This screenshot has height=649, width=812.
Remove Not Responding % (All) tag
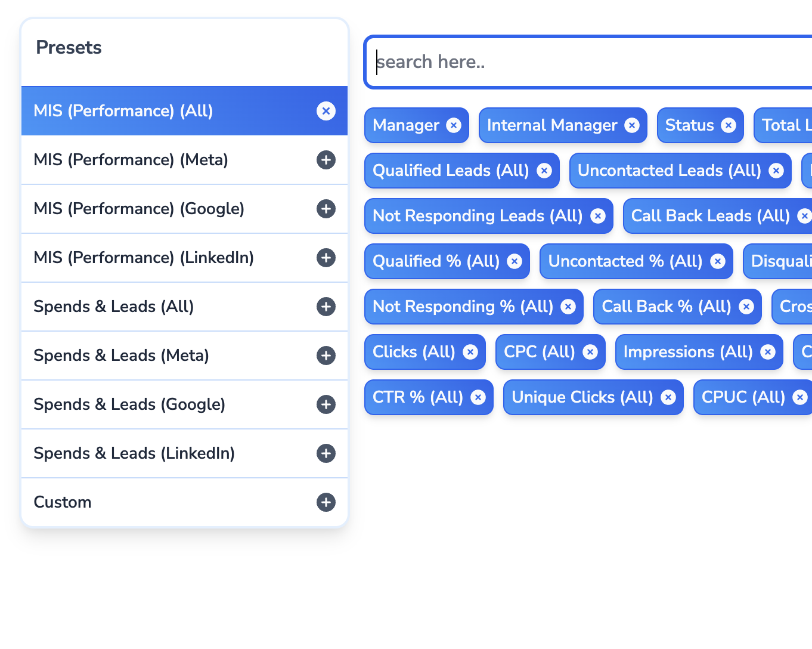[569, 307]
